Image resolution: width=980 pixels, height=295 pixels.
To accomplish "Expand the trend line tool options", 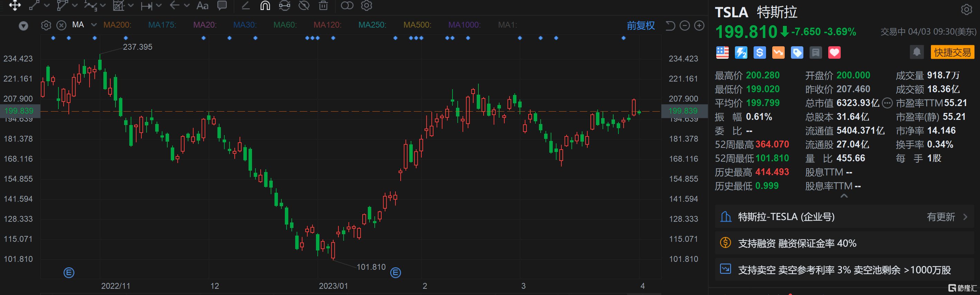I will click(x=47, y=6).
